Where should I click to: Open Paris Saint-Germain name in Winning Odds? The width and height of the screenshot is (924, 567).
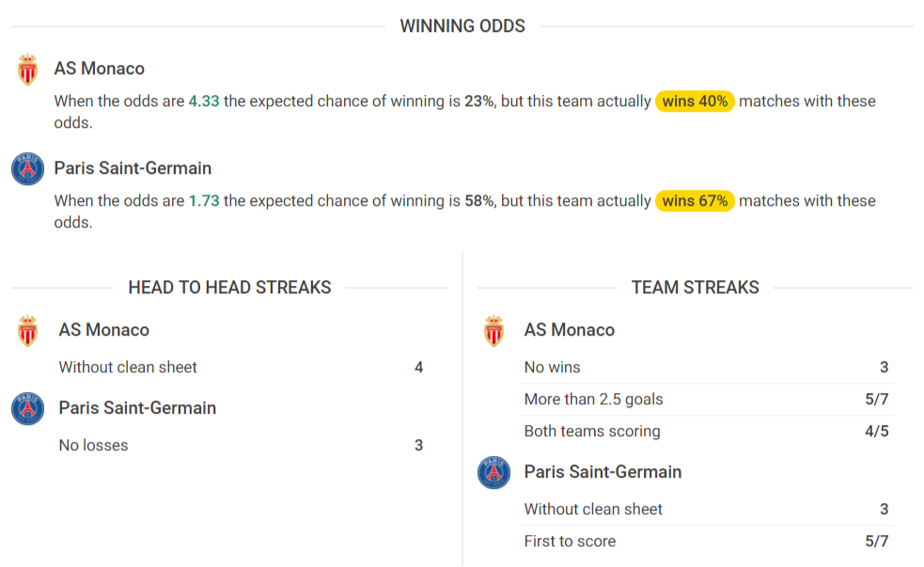[133, 168]
